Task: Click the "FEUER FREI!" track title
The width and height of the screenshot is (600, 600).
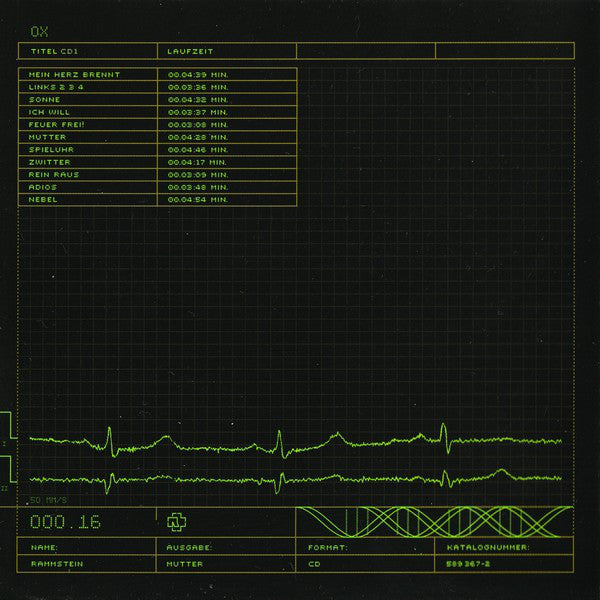Action: click(x=57, y=125)
